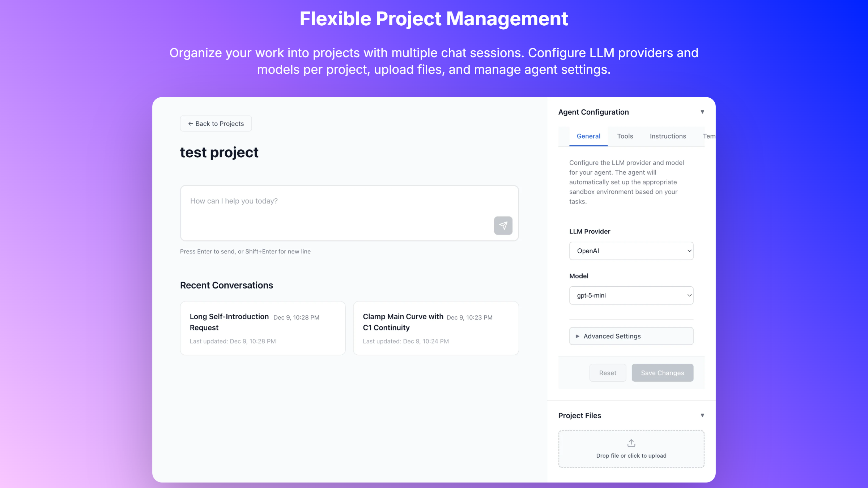Image resolution: width=868 pixels, height=488 pixels.
Task: Switch to the Tools tab
Action: pos(625,136)
